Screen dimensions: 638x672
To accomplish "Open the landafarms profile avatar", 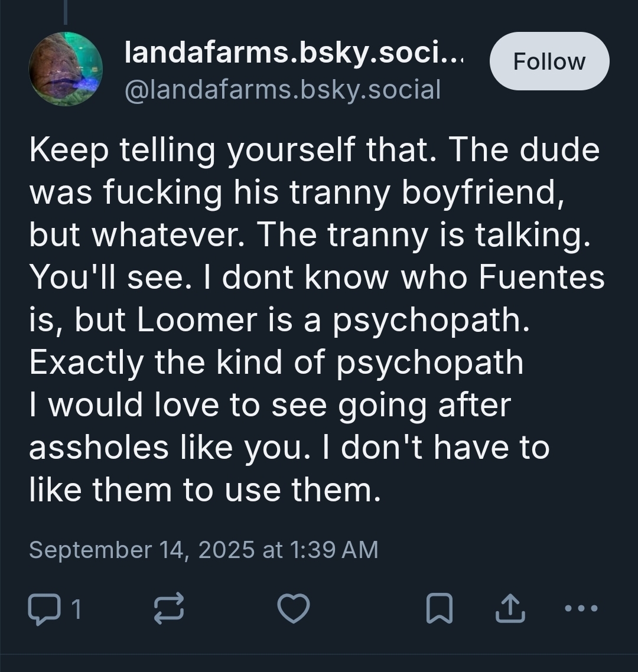I will click(66, 69).
